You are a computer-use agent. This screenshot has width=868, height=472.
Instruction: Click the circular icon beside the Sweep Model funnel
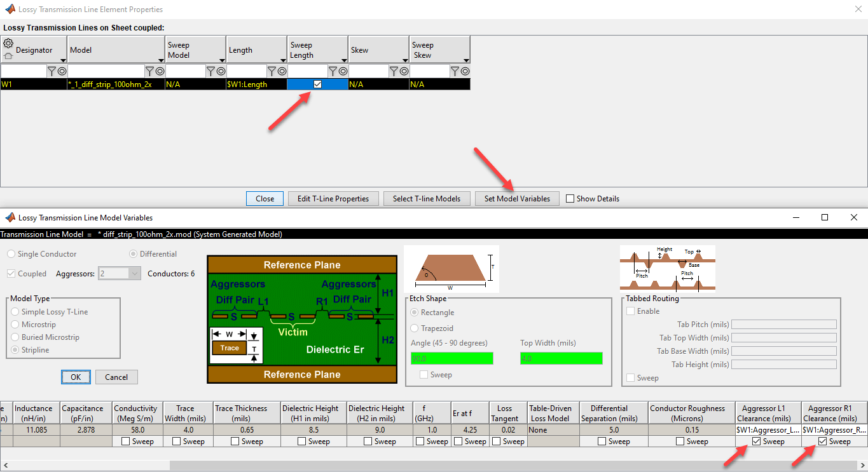click(221, 71)
